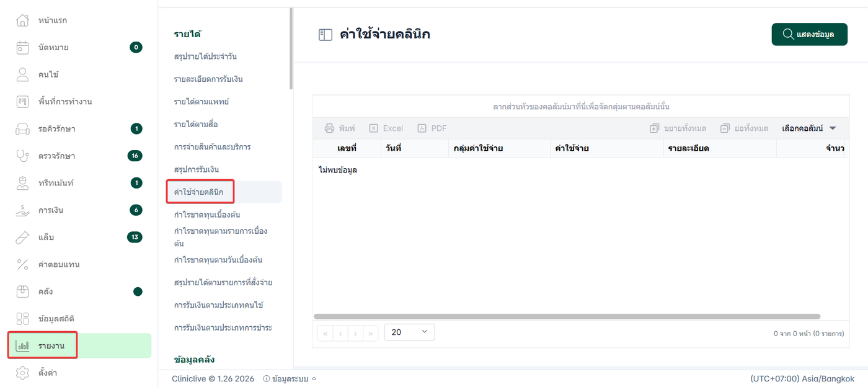Click the นัดหมาย calendar icon

(x=22, y=47)
